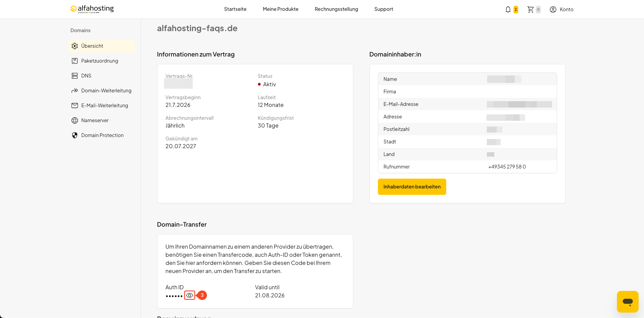
Task: Open the yellow chat widget
Action: [x=628, y=302]
